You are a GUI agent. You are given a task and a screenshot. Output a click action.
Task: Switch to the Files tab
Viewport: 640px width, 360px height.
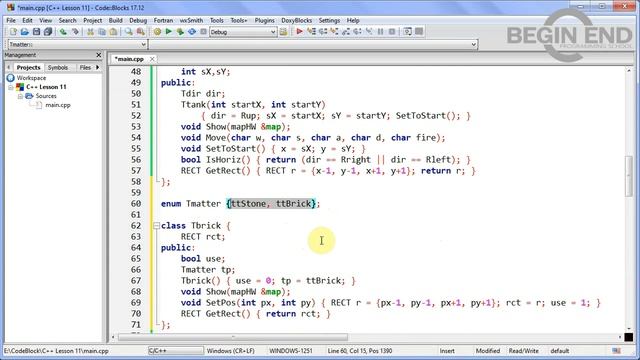pyautogui.click(x=85, y=67)
